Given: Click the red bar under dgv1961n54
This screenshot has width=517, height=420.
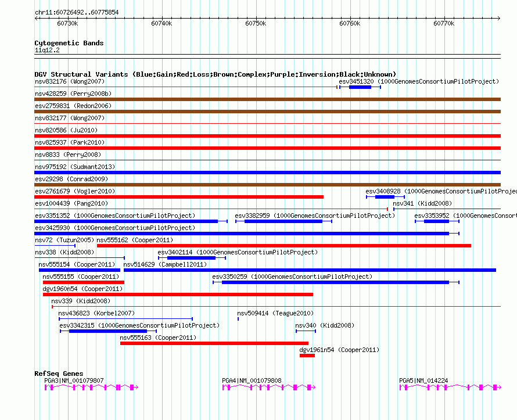Looking at the screenshot, I should point(307,356).
